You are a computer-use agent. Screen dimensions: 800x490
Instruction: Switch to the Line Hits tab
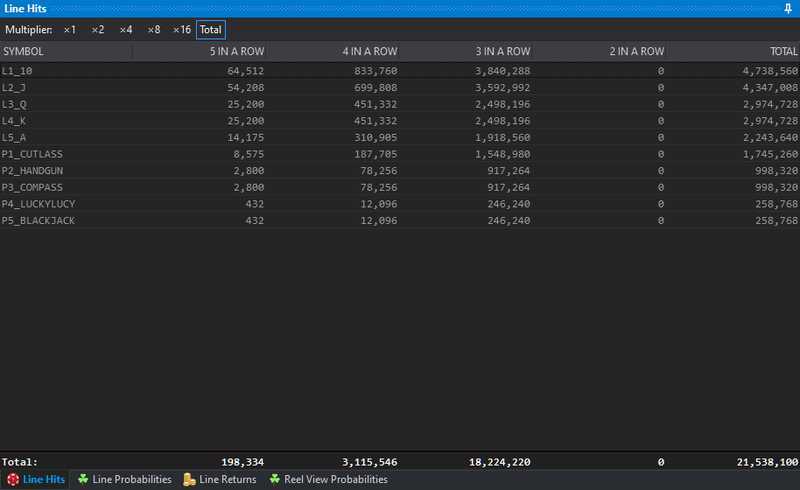click(36, 479)
